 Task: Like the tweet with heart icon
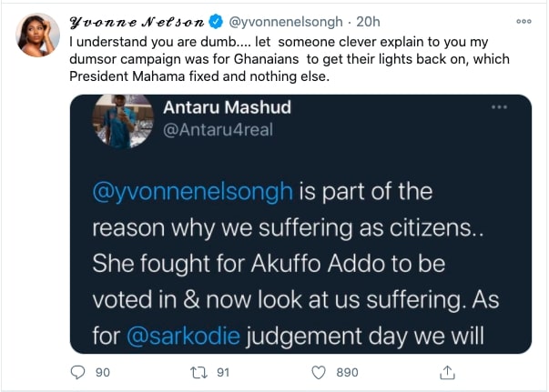coord(319,372)
